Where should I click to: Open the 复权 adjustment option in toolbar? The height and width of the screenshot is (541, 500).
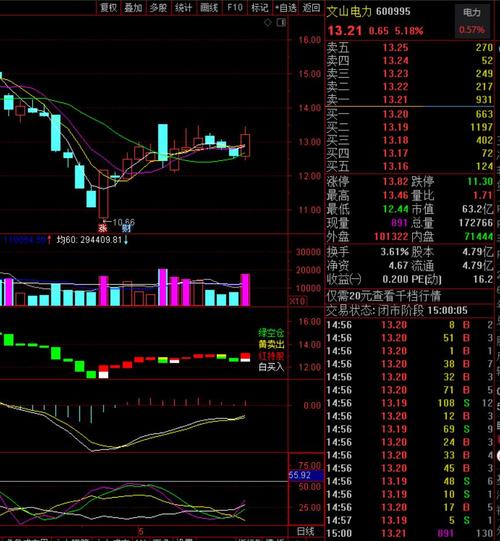108,7
